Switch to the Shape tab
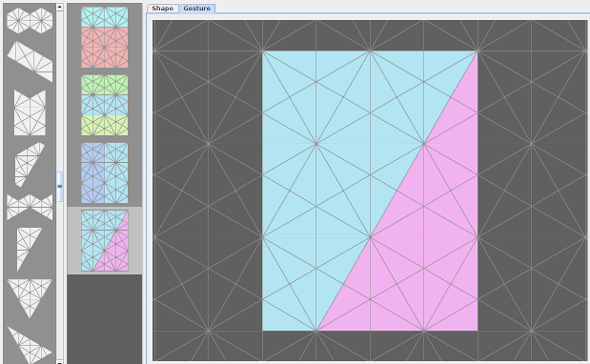This screenshot has height=364, width=590. (x=163, y=9)
